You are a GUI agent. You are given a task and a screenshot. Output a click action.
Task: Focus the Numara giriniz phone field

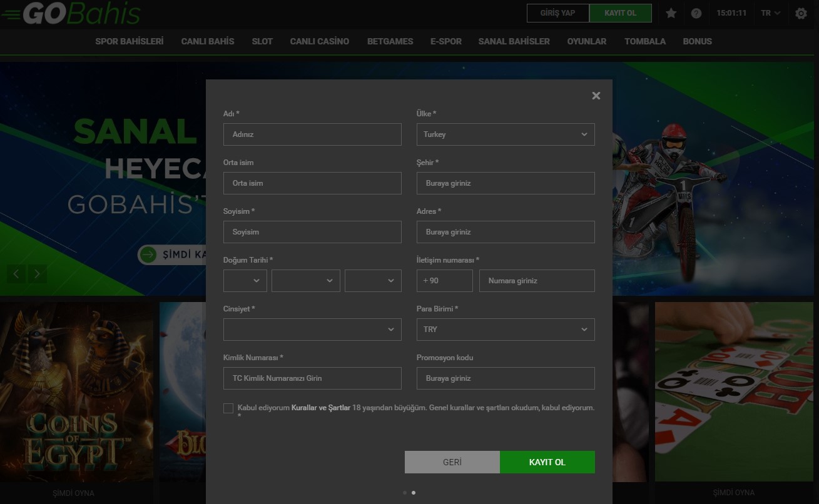(537, 281)
